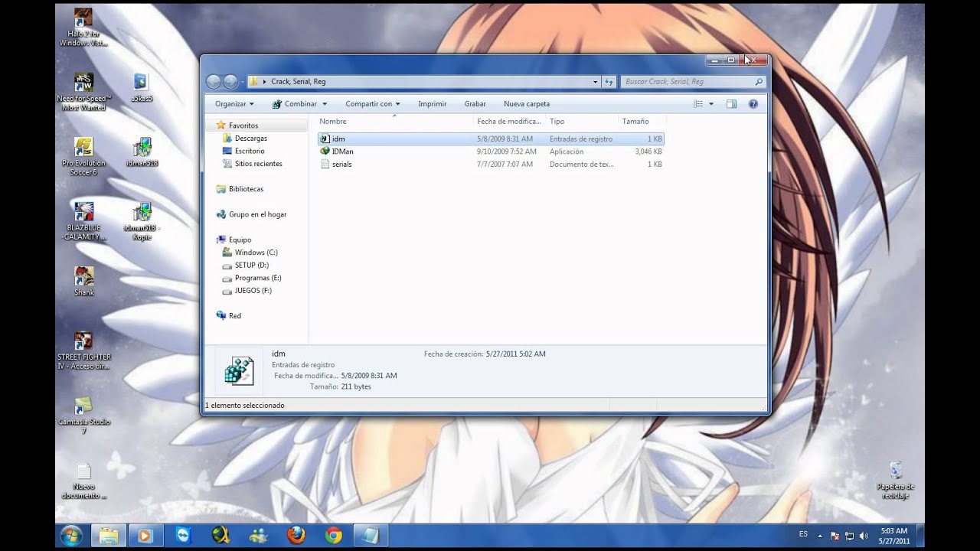Open Papelera de reciclaje on desktop
980x551 pixels.
coord(896,481)
